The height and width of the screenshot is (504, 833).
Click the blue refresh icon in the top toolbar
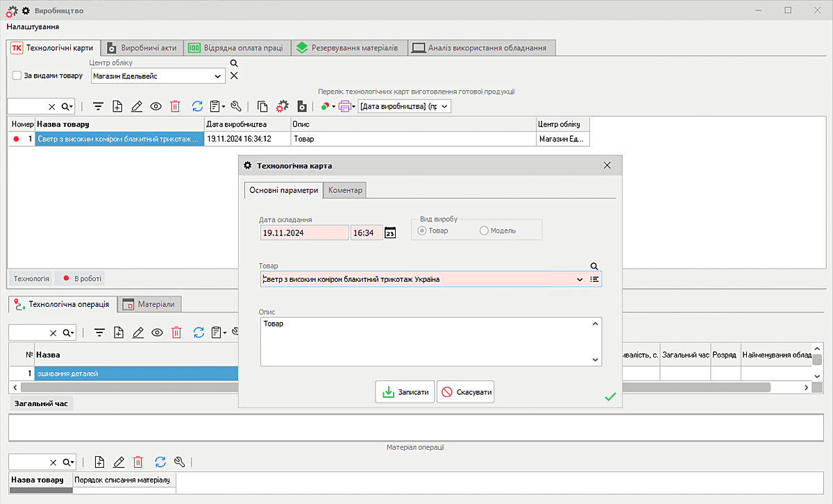point(197,106)
